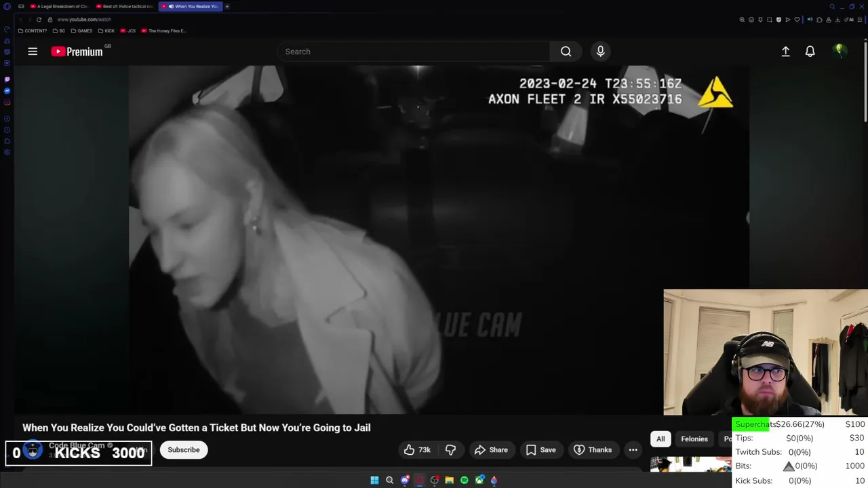Open a new browser tab

click(x=227, y=6)
